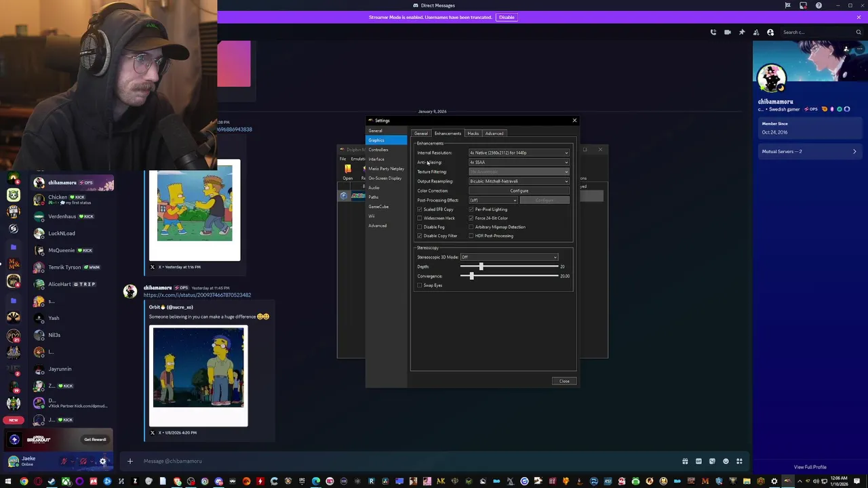Image resolution: width=868 pixels, height=488 pixels.
Task: Toggle Per-Pixel Lighting checkbox
Action: 471,209
